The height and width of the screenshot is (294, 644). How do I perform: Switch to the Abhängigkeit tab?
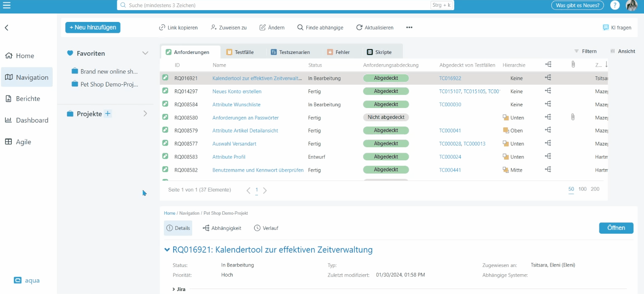point(222,228)
